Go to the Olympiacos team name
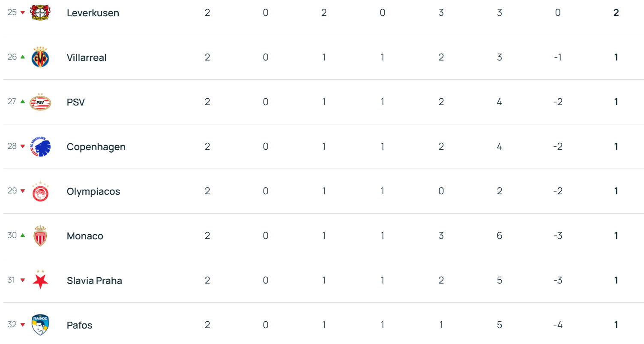644x344 pixels. point(93,191)
